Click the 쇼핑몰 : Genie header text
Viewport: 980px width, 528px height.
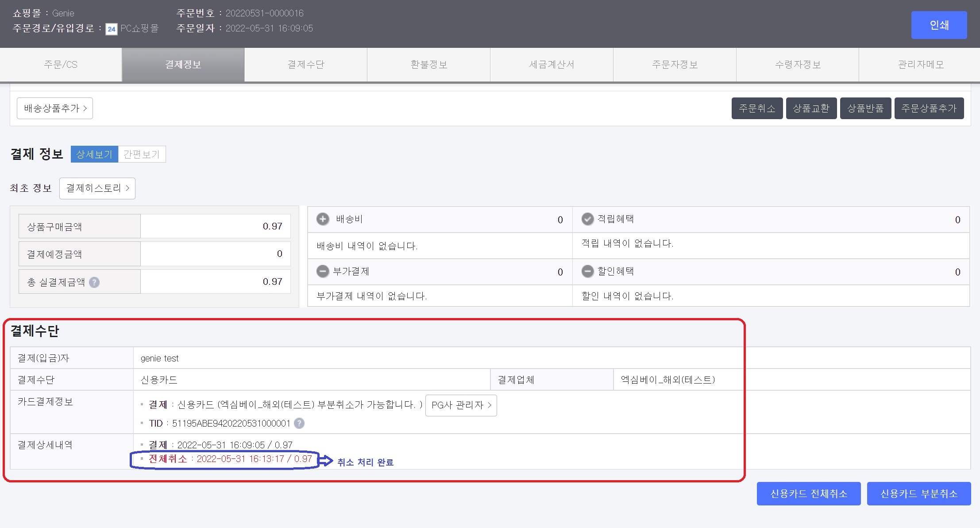[x=43, y=13]
